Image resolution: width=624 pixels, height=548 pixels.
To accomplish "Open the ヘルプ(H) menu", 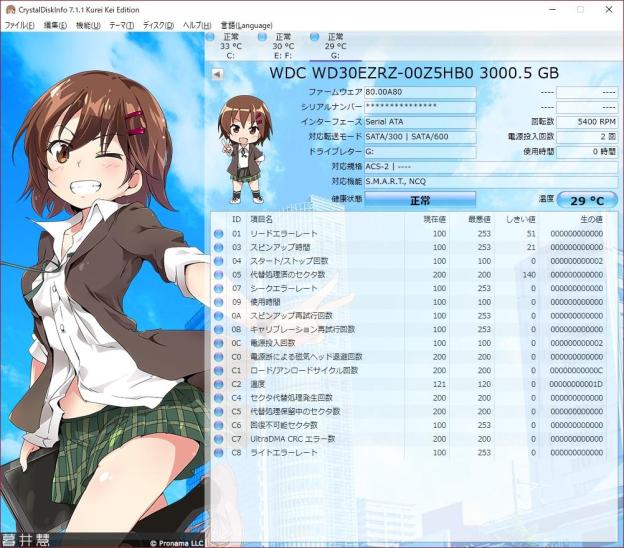I will (x=197, y=25).
